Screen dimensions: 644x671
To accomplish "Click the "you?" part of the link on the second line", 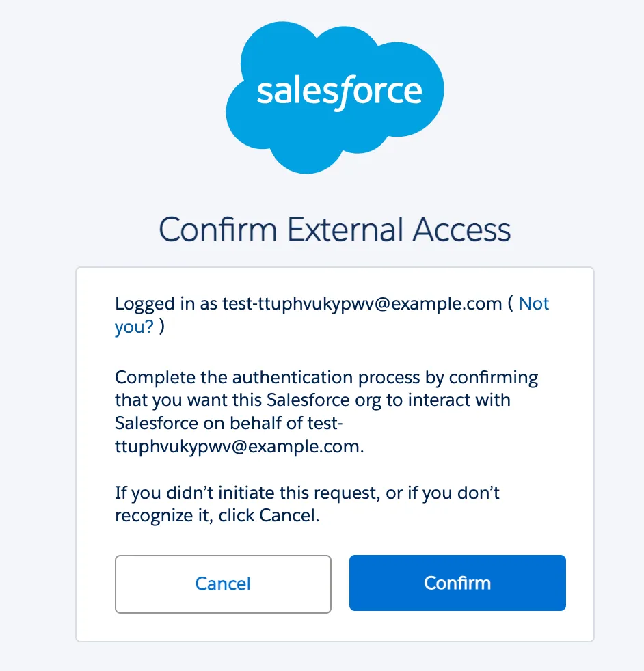I will [x=134, y=327].
